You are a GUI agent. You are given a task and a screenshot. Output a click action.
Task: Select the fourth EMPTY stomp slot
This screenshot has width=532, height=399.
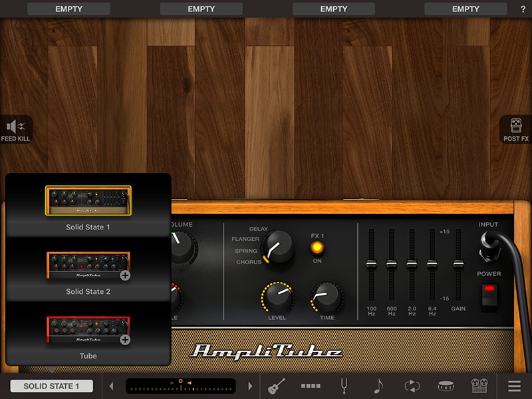point(465,9)
